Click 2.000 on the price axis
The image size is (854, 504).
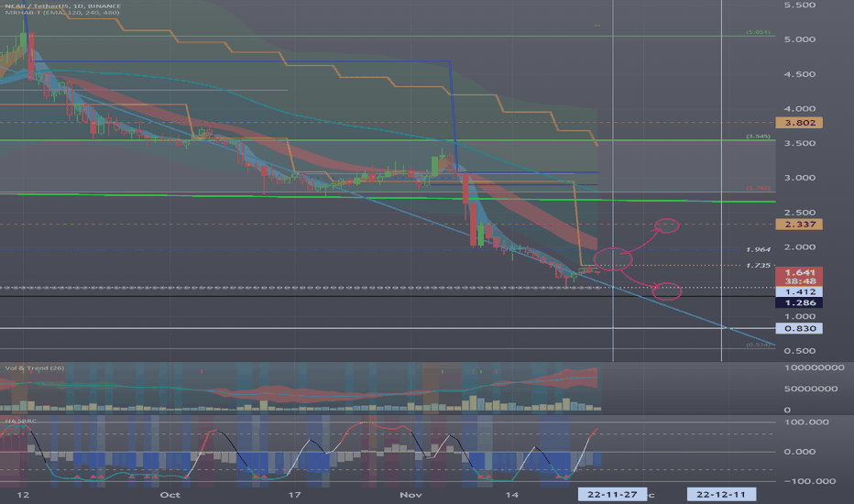tap(800, 247)
